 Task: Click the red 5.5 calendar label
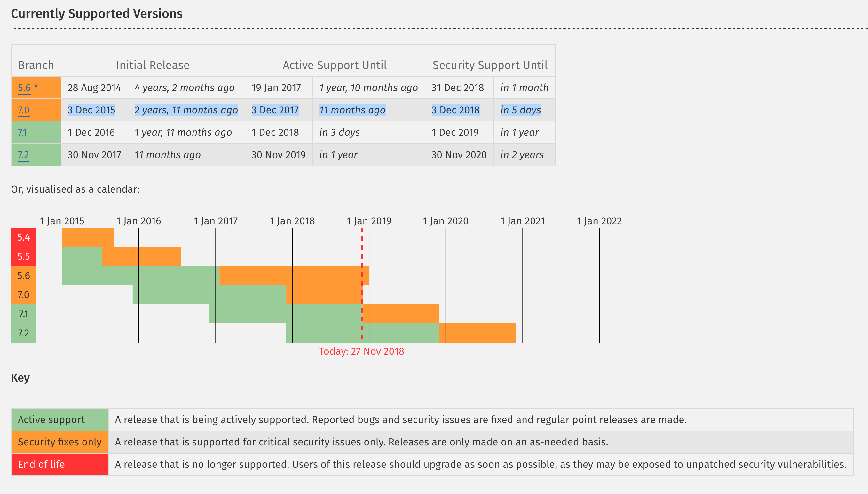pos(23,256)
